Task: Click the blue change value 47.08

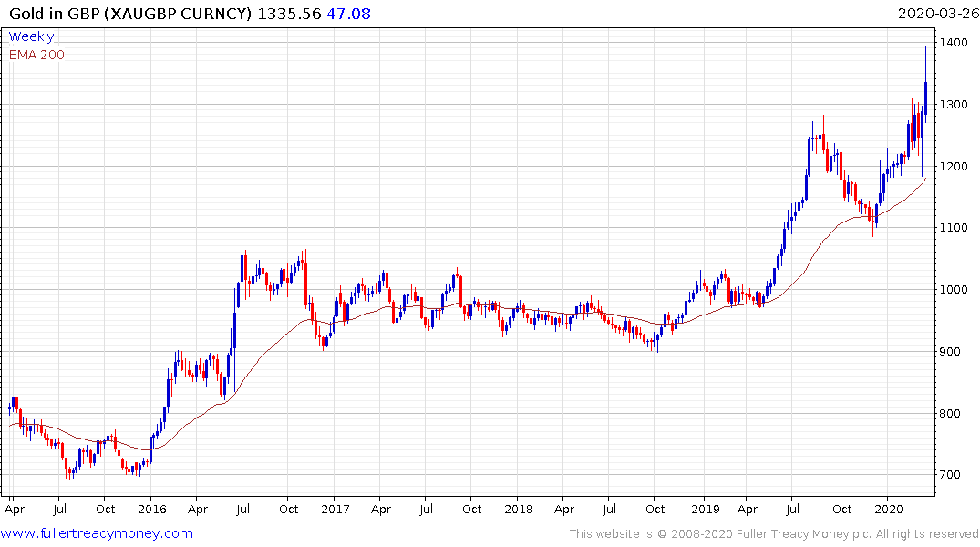Action: (x=349, y=14)
